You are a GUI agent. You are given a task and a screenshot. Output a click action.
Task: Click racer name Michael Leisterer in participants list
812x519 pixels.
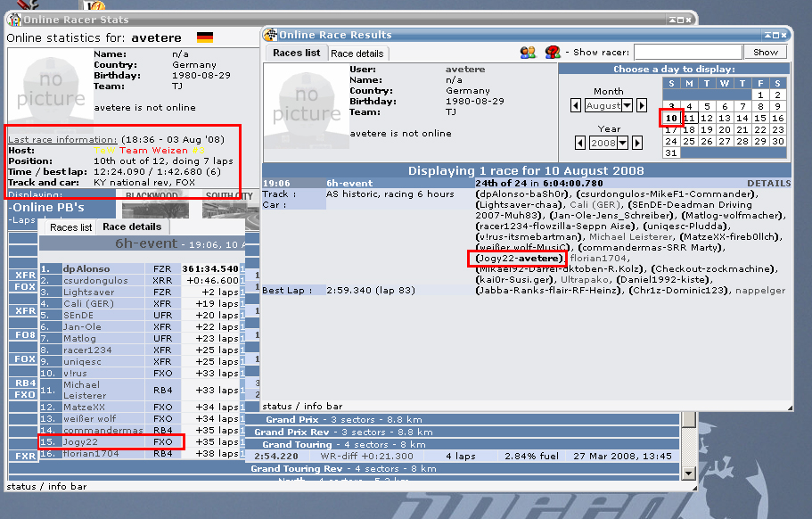coord(632,236)
